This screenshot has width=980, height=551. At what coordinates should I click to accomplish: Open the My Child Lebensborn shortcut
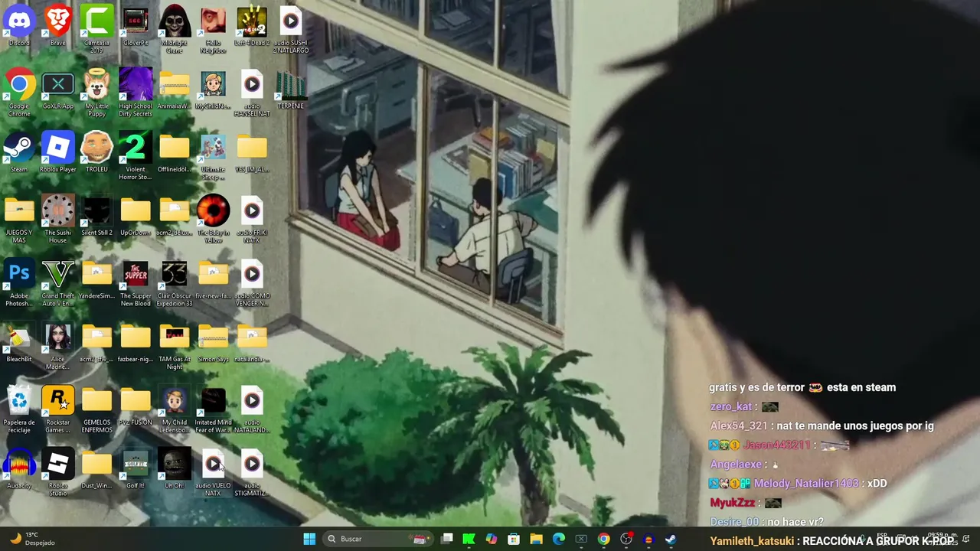[x=175, y=409]
